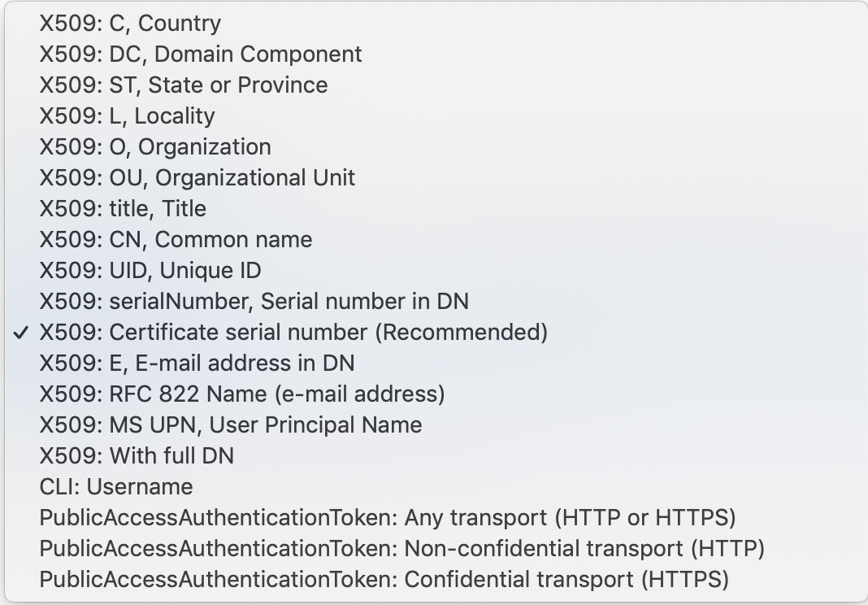
Task: Click checked Certificate serial number (Recommended)
Action: coord(293,333)
